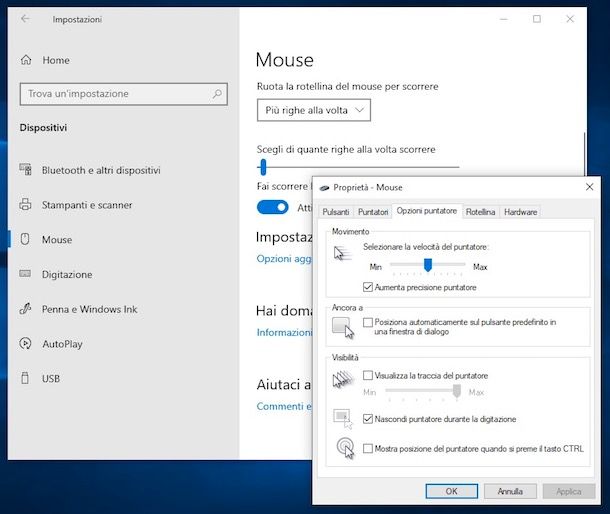Enable Visualizza la traccia del puntatore
Viewport: 610px width, 514px height.
tap(369, 376)
